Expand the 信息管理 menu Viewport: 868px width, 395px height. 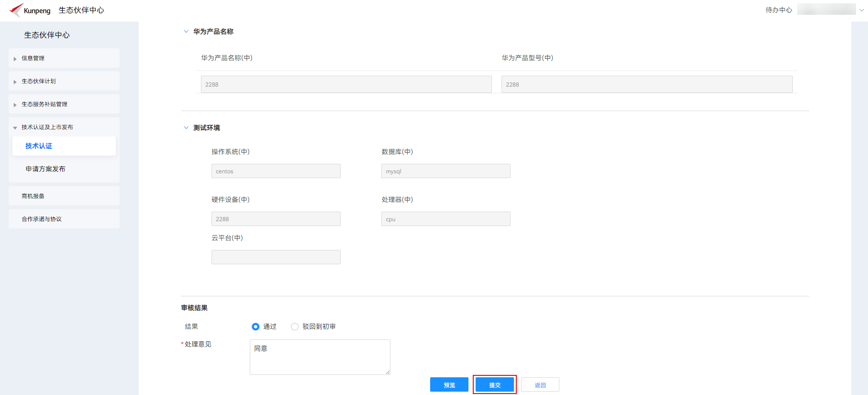64,58
